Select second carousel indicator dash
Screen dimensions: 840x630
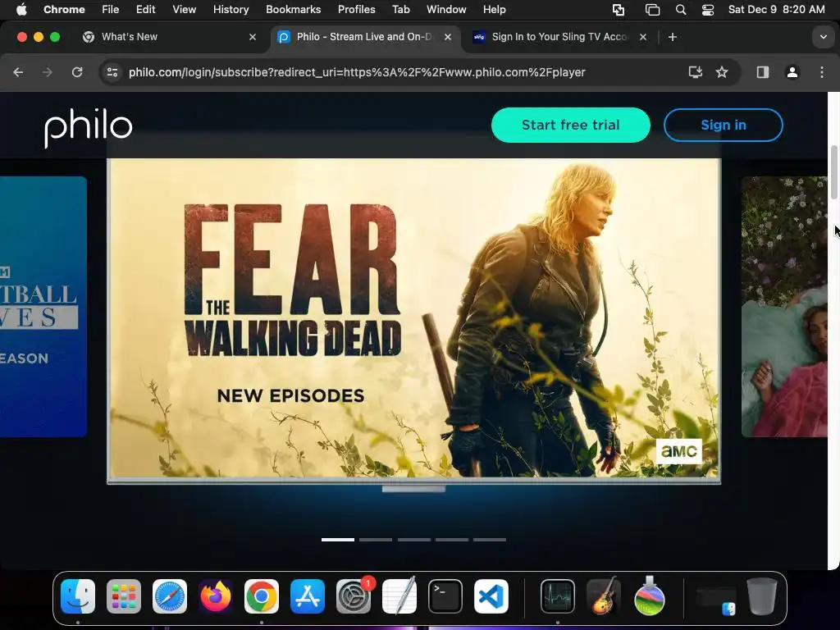[376, 540]
